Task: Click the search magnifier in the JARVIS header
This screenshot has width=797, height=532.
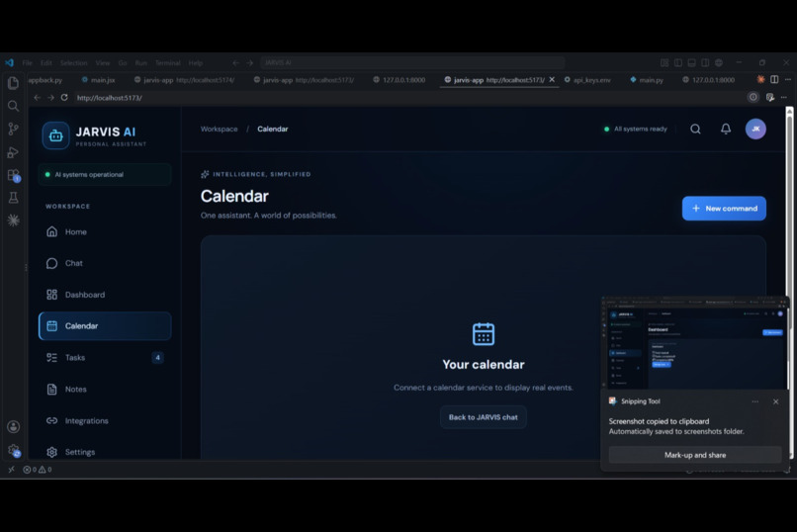Action: pos(695,130)
